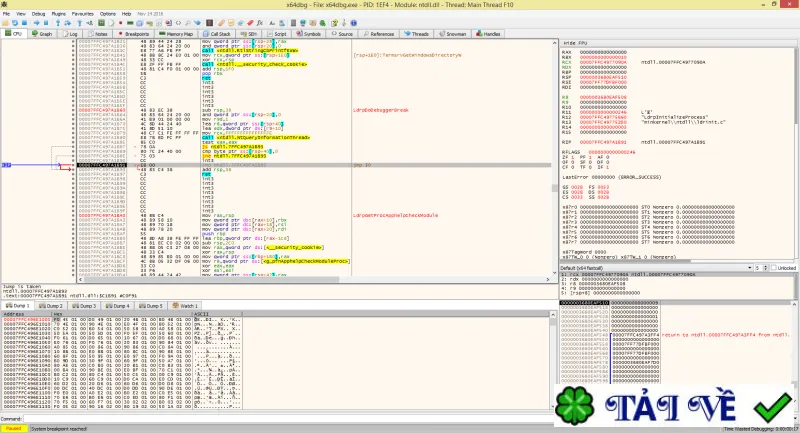Toggle the Unlocked checkbox
The image size is (800, 433).
774,268
